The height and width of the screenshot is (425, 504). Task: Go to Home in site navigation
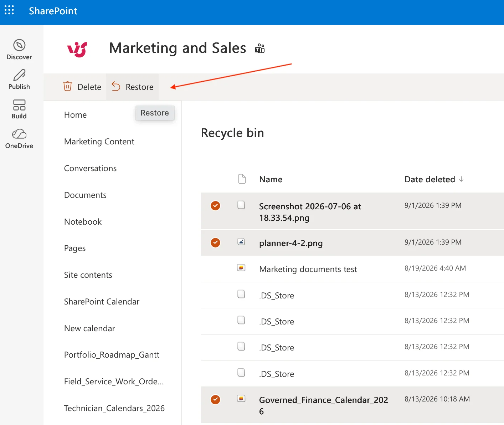(76, 115)
